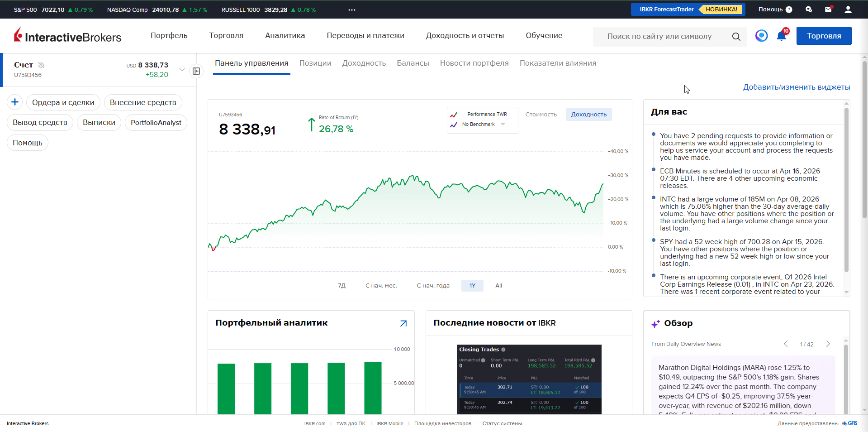This screenshot has height=432, width=868.
Task: Expand the account selector chevron
Action: coord(182,70)
